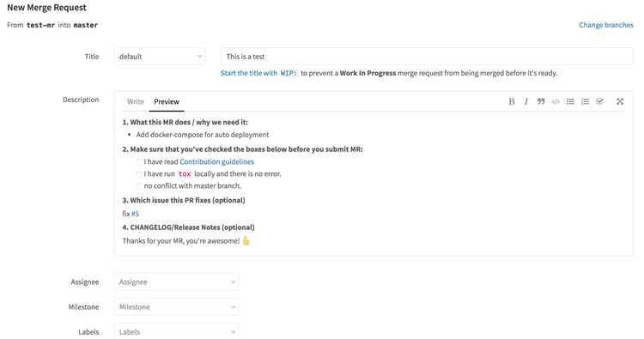Focus the title field 'This is a test'
The height and width of the screenshot is (339, 644).
pos(427,57)
